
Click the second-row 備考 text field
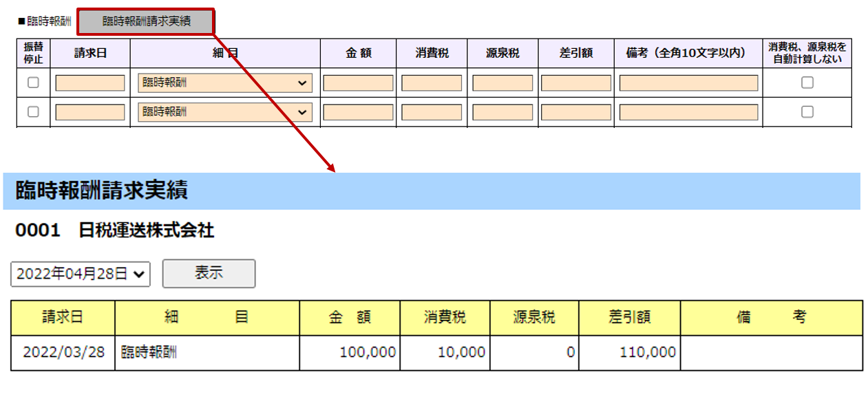[688, 111]
